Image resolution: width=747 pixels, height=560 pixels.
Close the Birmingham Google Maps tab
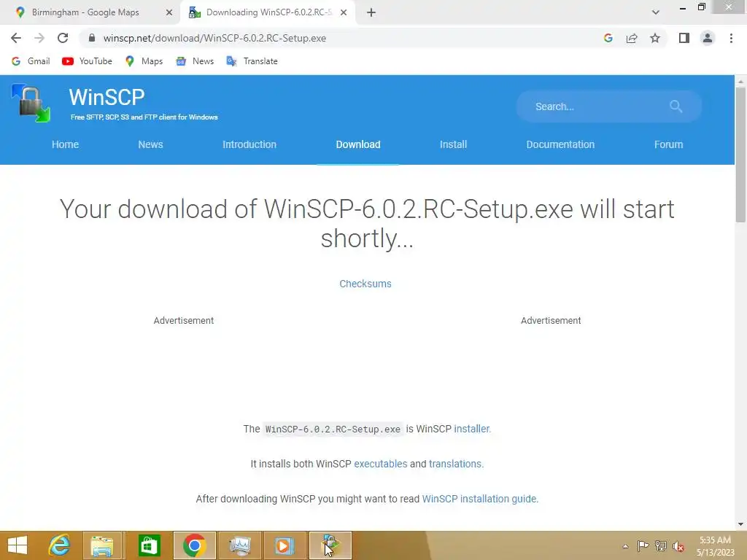[169, 12]
